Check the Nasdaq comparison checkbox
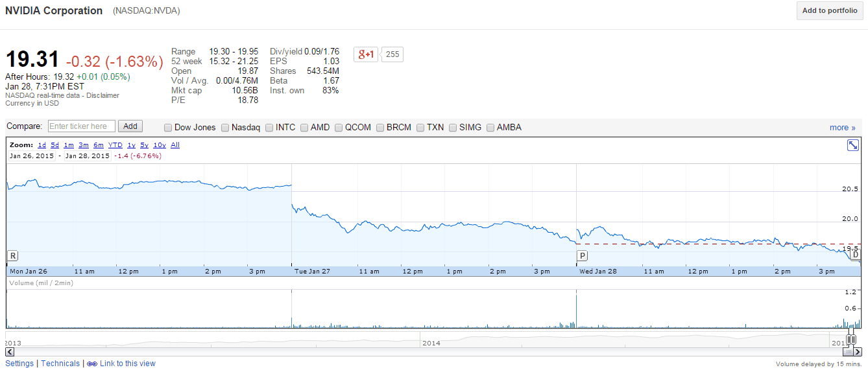The height and width of the screenshot is (372, 868). pyautogui.click(x=226, y=128)
